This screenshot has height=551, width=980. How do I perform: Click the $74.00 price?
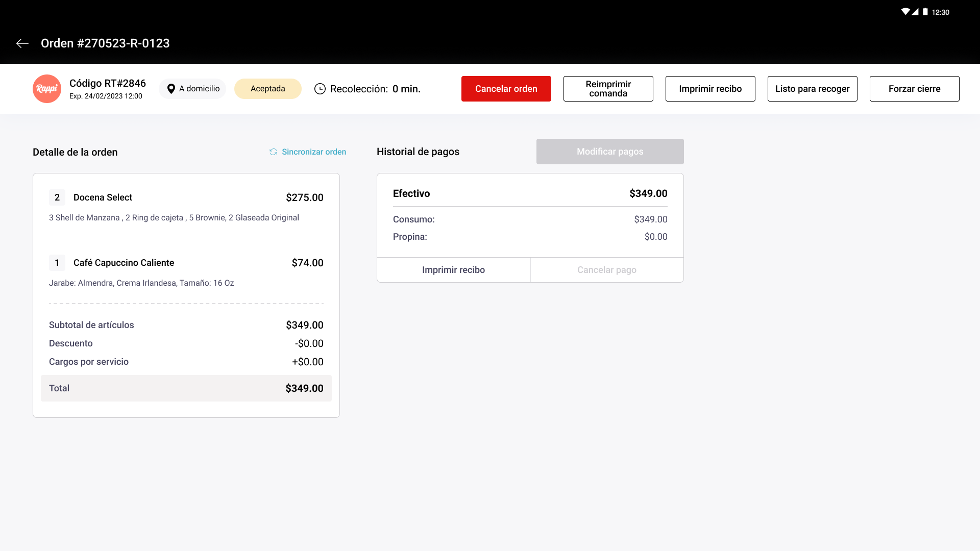(308, 263)
